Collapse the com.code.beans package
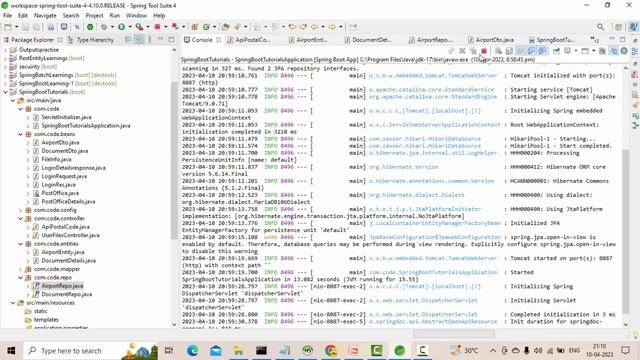Viewport: 640px width, 360px height. tap(20, 134)
